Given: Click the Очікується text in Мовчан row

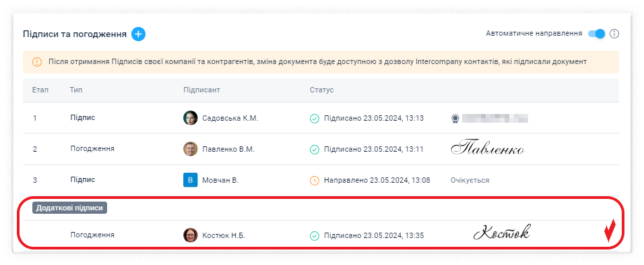Looking at the screenshot, I should (x=470, y=180).
